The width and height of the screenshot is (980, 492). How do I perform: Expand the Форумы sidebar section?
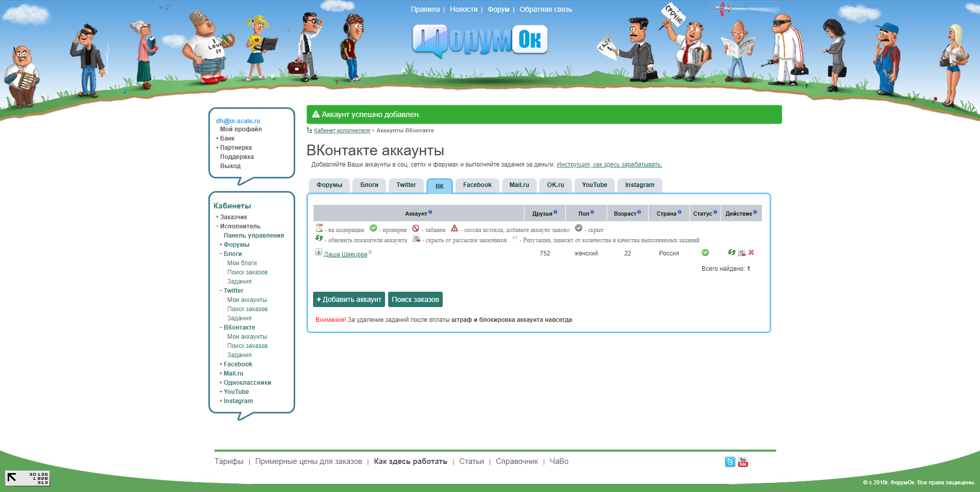pos(221,245)
